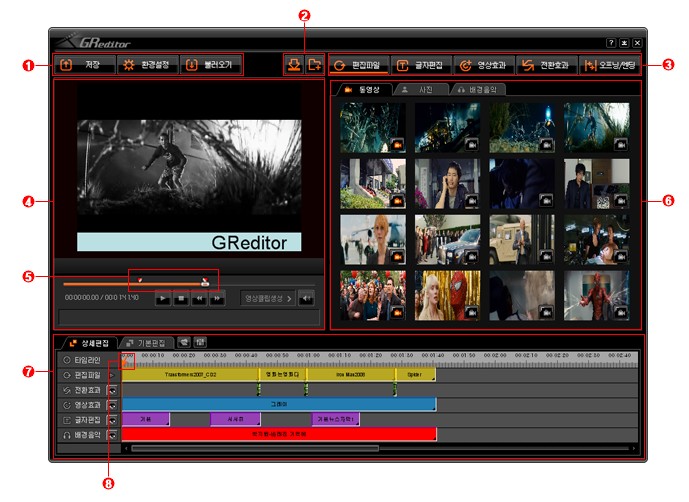Image resolution: width=689 pixels, height=502 pixels.
Task: Click the clip start trim marker
Action: [140, 280]
